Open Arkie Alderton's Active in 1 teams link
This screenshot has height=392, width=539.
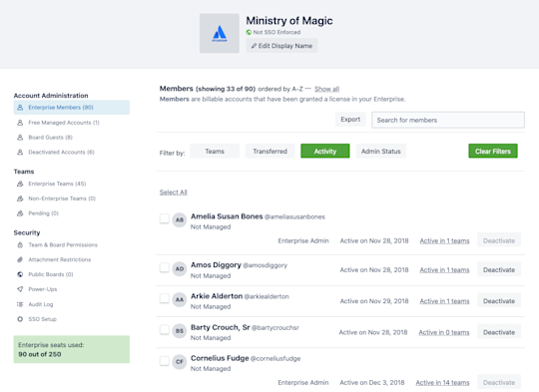pyautogui.click(x=444, y=301)
